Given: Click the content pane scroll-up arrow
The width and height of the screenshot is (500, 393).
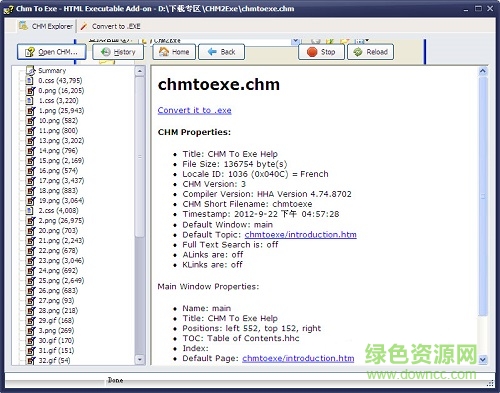Looking at the screenshot, I should coord(483,71).
